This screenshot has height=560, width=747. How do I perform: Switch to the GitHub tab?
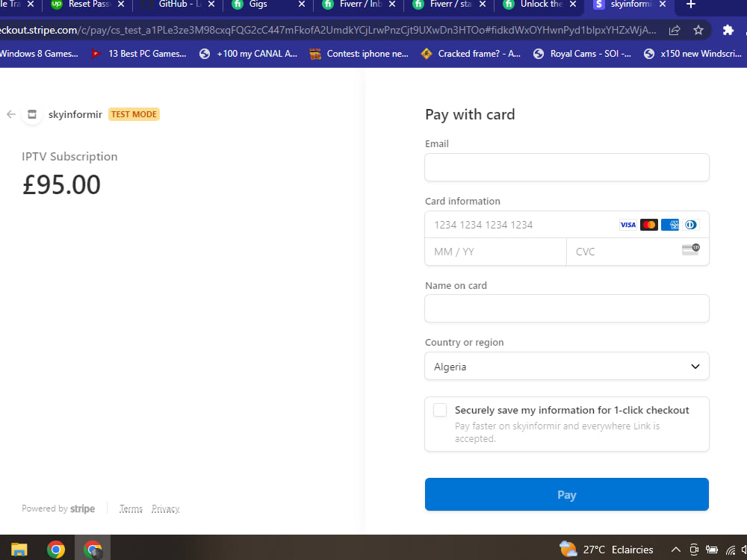179,4
